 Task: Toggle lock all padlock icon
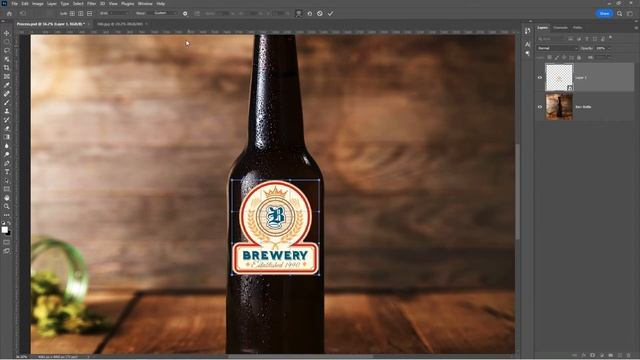(579, 58)
